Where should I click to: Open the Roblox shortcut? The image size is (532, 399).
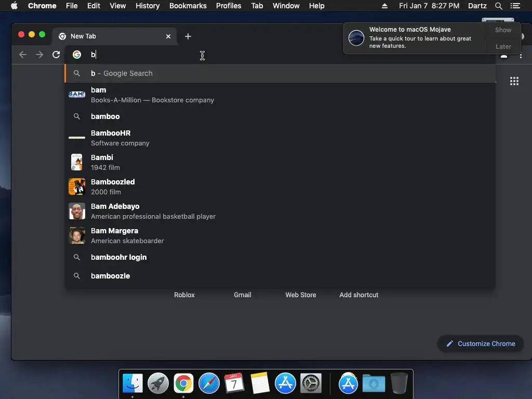(184, 295)
